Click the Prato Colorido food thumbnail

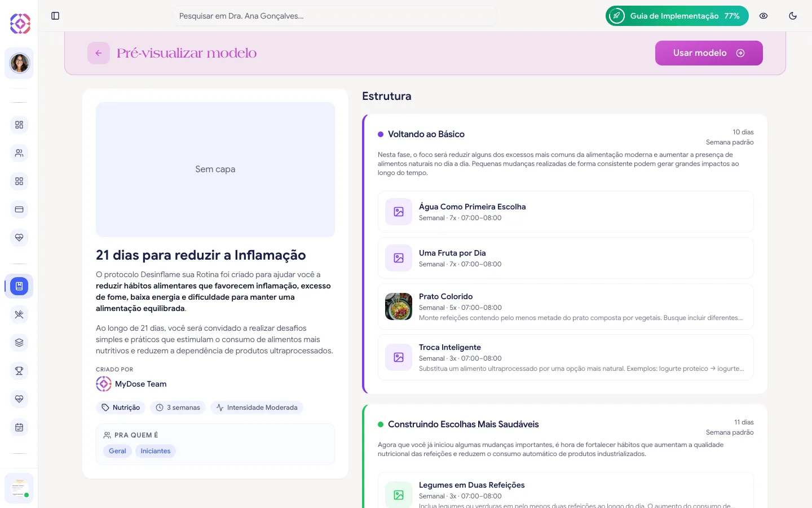point(399,306)
